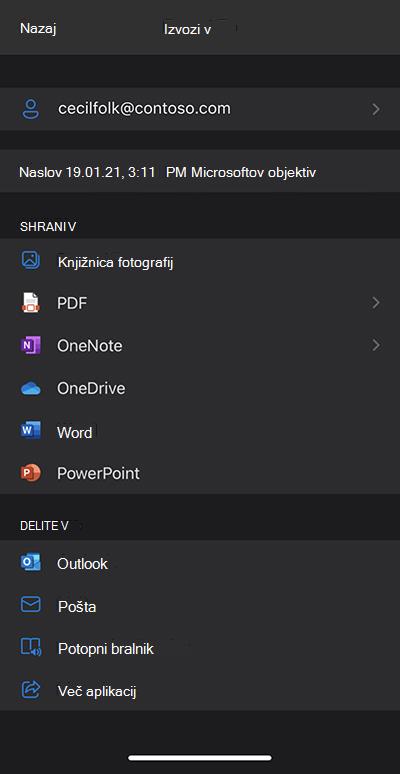This screenshot has height=774, width=400.
Task: Click the PDF file icon
Action: click(x=31, y=303)
